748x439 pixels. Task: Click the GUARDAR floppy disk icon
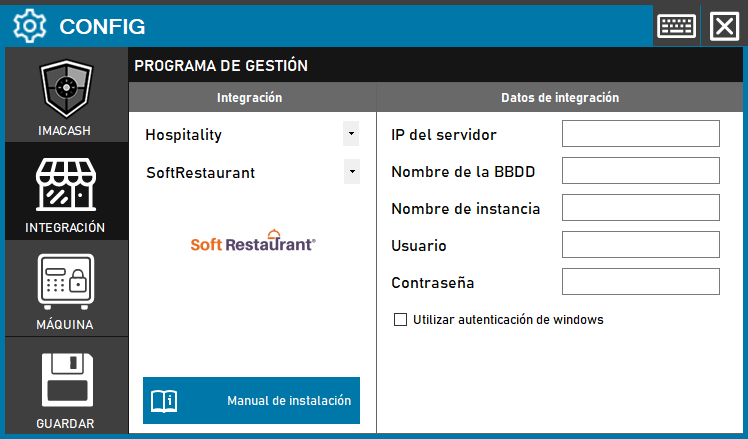coord(65,380)
